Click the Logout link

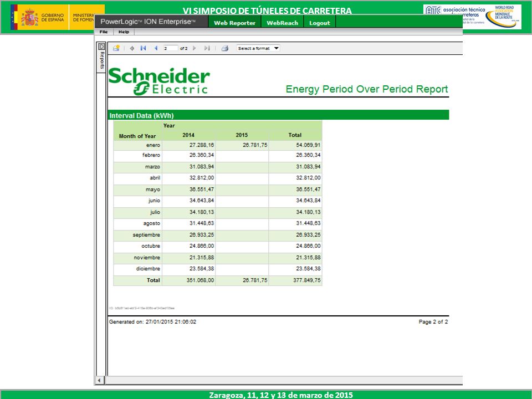320,23
